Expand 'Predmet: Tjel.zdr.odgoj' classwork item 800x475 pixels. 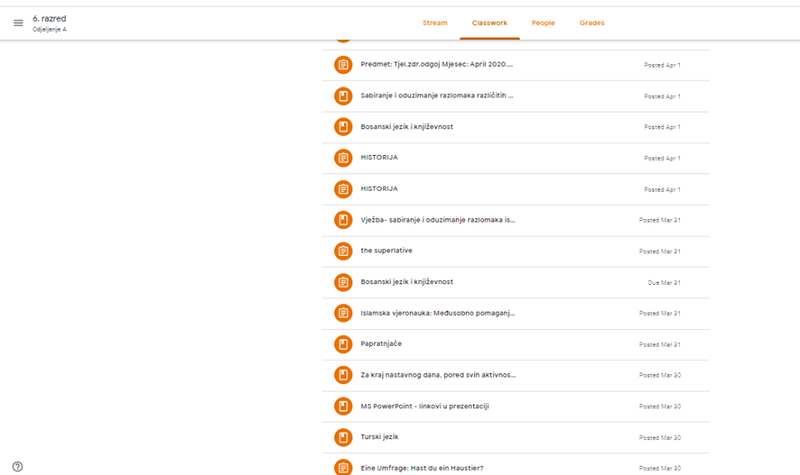436,65
